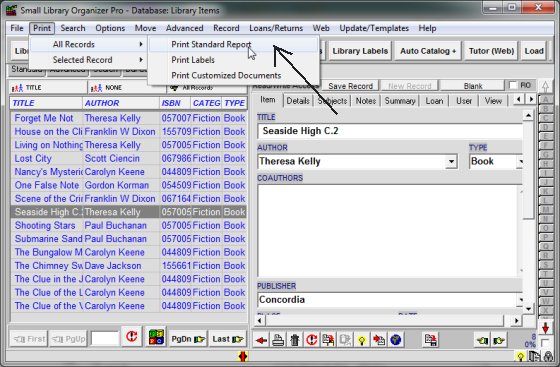The image size is (560, 367).
Task: Click the blue globe web icon
Action: click(395, 340)
